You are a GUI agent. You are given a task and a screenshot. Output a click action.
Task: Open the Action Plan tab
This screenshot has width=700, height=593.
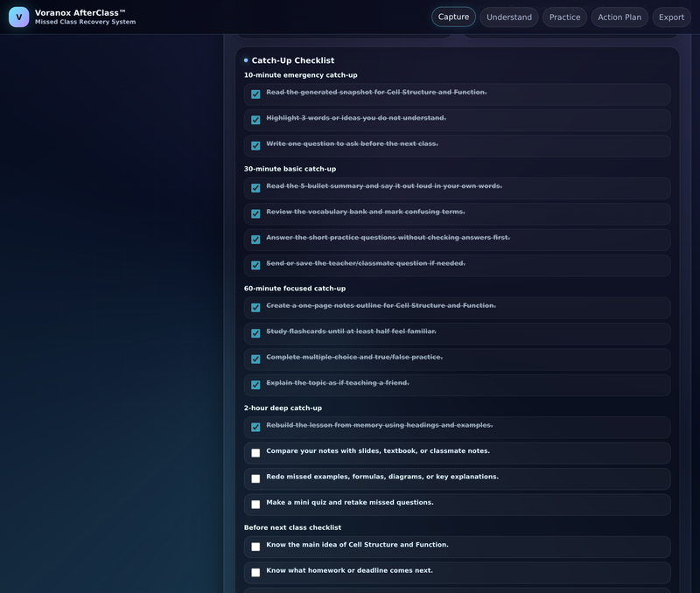619,17
